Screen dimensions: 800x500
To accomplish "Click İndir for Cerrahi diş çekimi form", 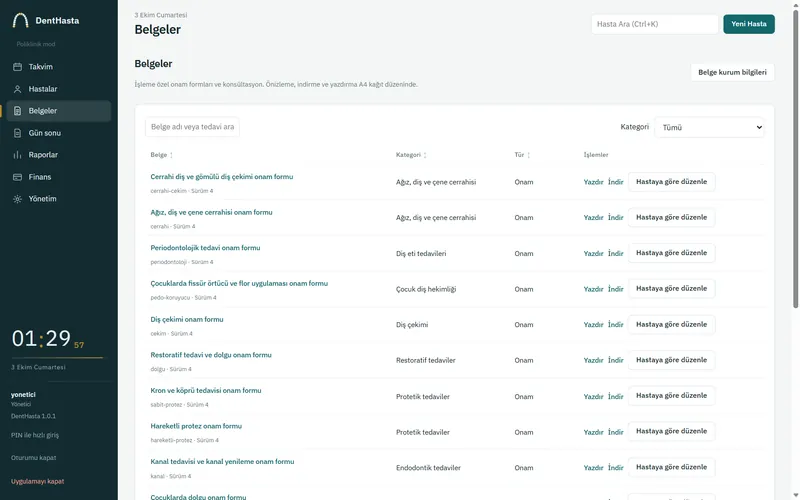I will click(616, 182).
